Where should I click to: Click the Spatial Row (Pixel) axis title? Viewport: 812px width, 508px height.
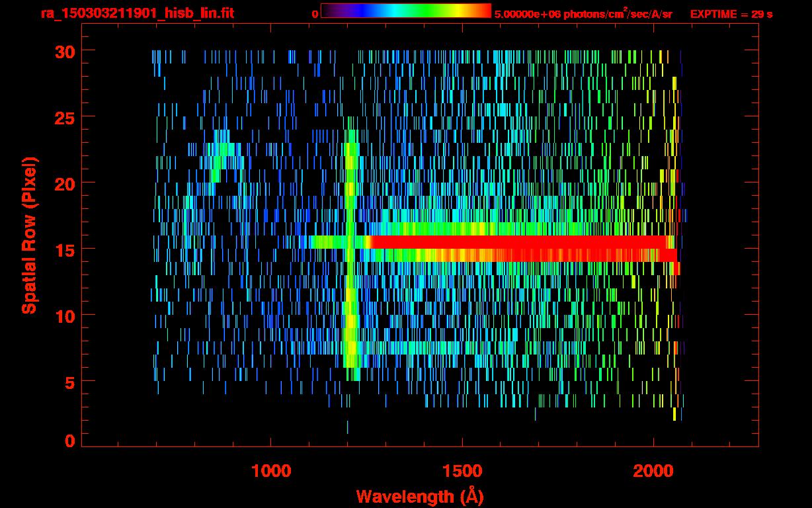click(x=29, y=235)
